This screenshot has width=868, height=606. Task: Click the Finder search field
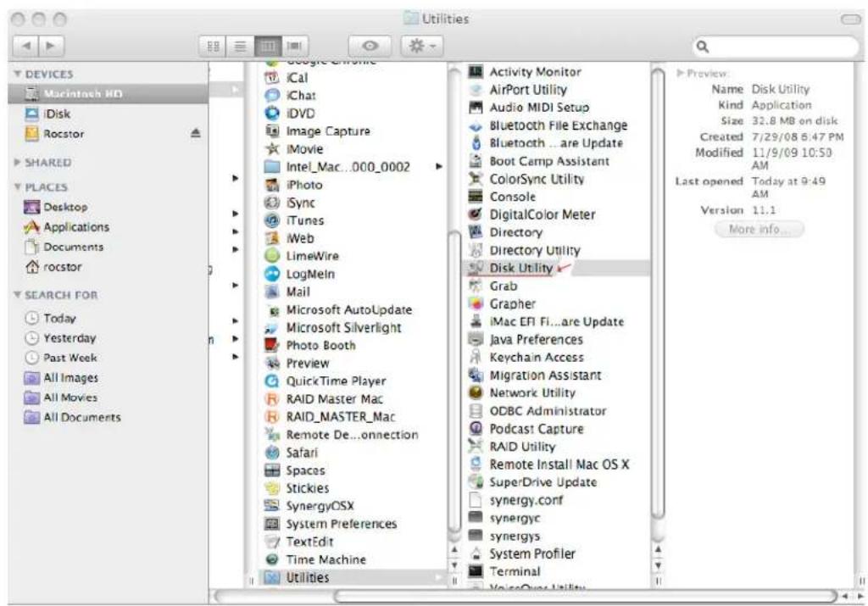click(x=775, y=47)
